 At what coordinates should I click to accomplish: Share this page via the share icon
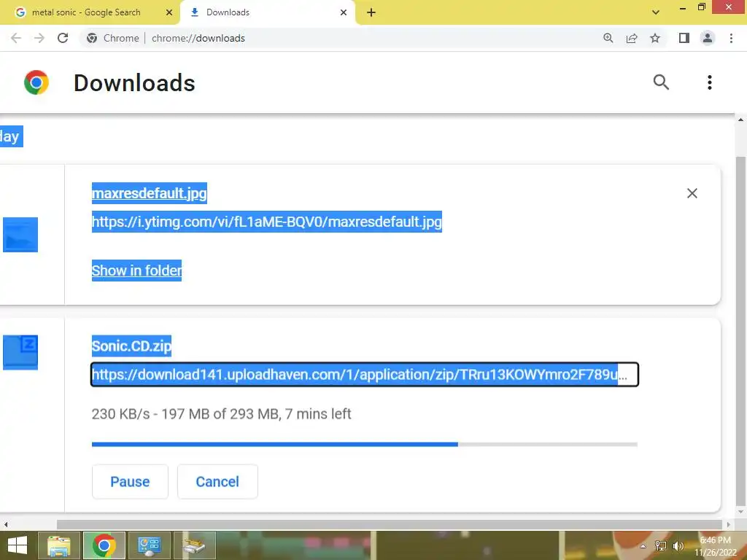(632, 38)
